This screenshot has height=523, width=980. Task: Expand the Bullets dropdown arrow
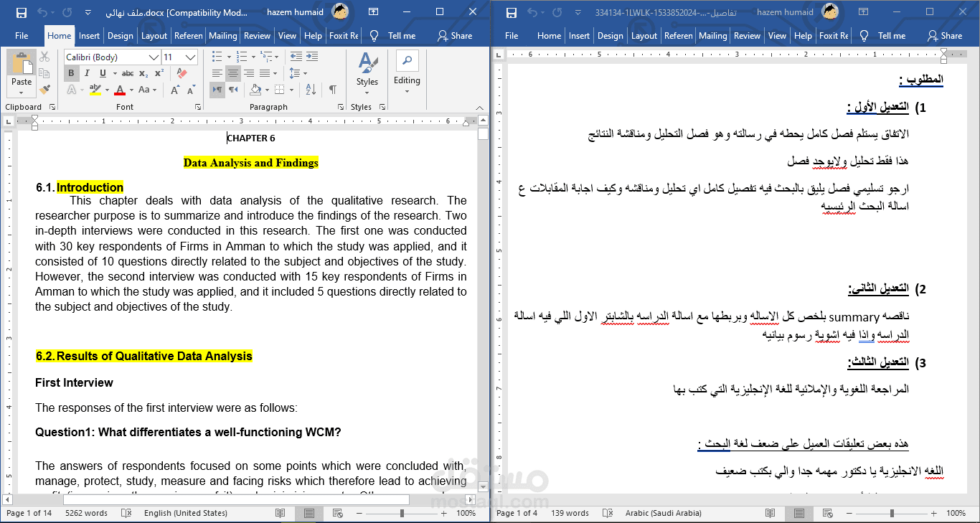click(228, 57)
